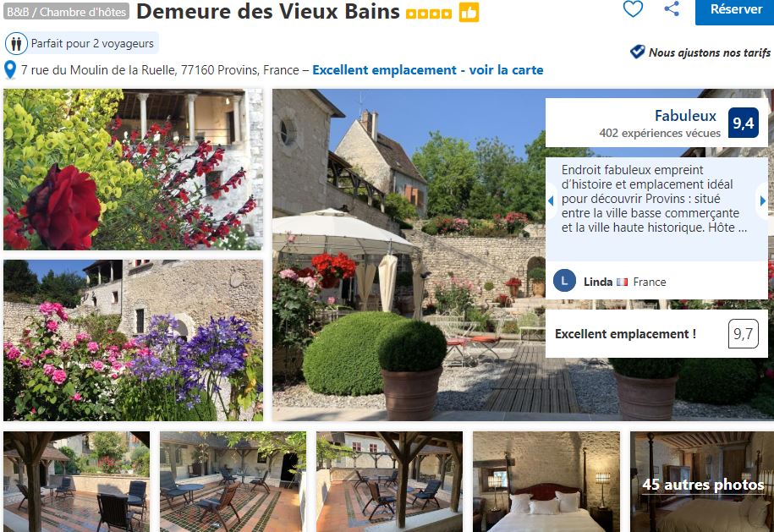Click the Réserver button

click(735, 10)
